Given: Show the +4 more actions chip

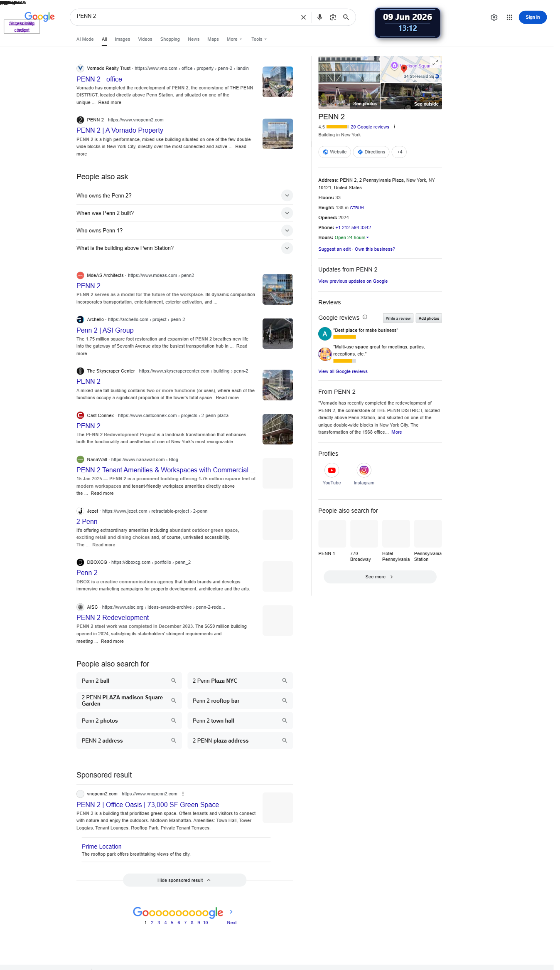Looking at the screenshot, I should point(399,152).
